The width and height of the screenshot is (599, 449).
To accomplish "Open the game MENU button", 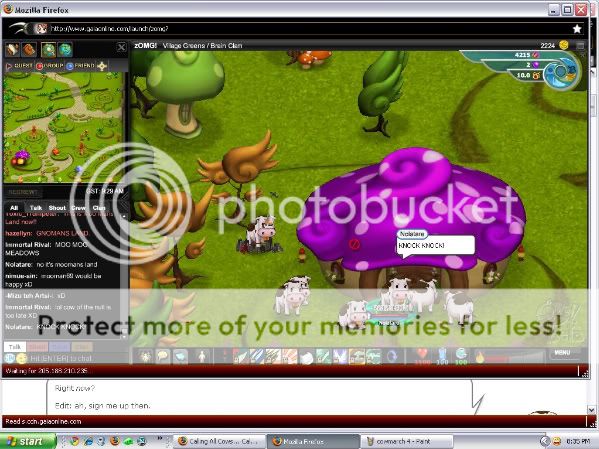I will point(562,352).
